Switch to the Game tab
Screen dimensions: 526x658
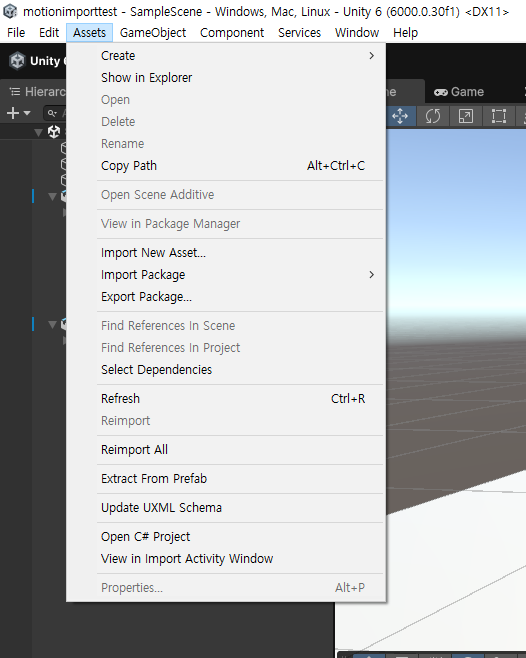pyautogui.click(x=459, y=91)
